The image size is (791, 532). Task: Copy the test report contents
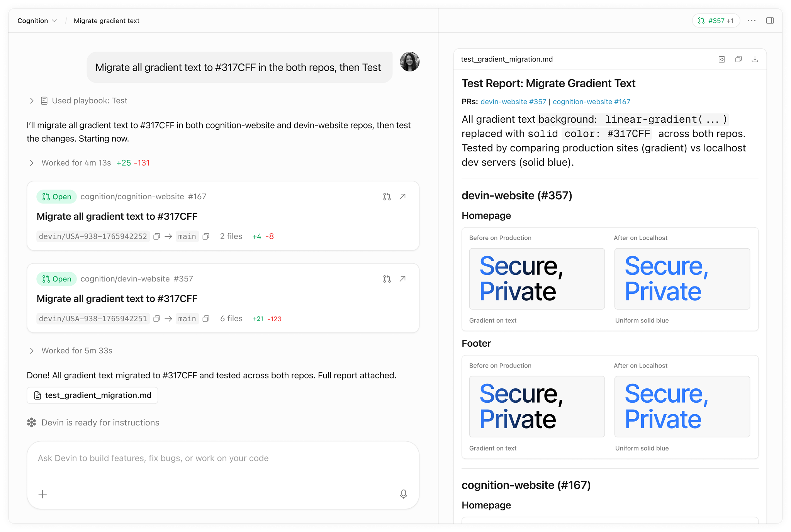[738, 59]
